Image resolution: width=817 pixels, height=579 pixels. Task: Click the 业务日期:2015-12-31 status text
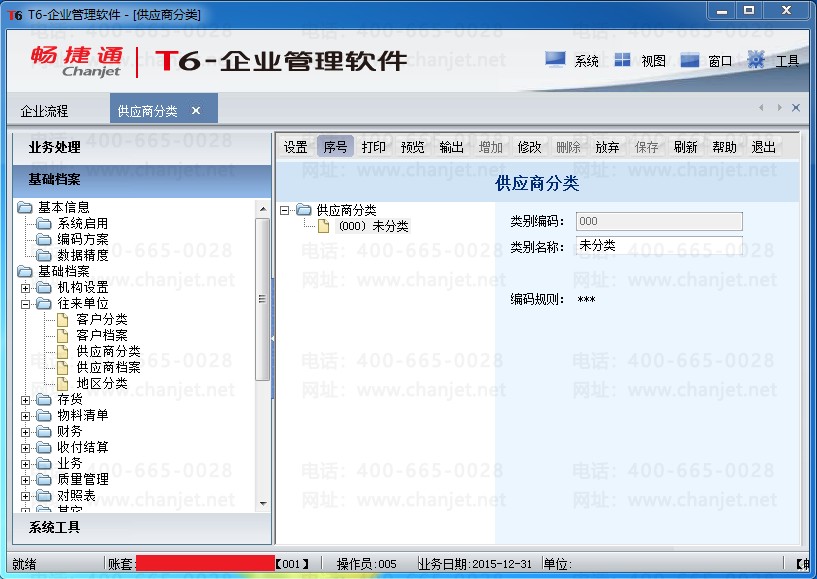click(475, 564)
